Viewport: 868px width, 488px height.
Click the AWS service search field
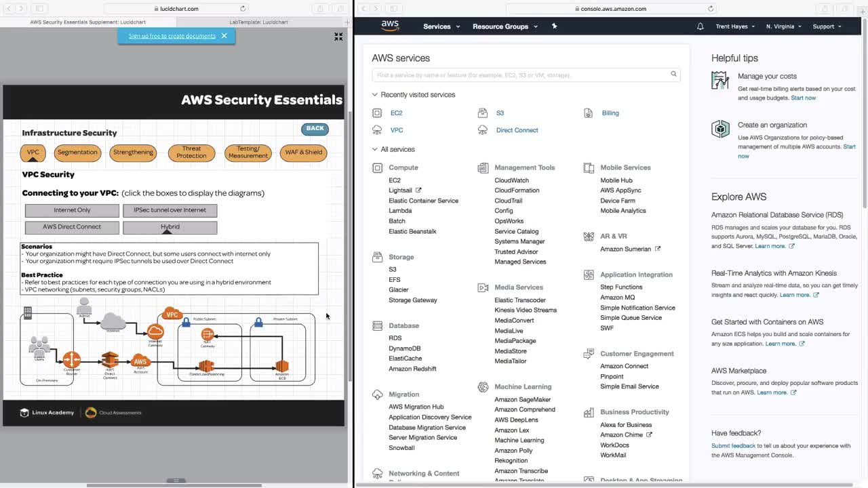coord(526,75)
